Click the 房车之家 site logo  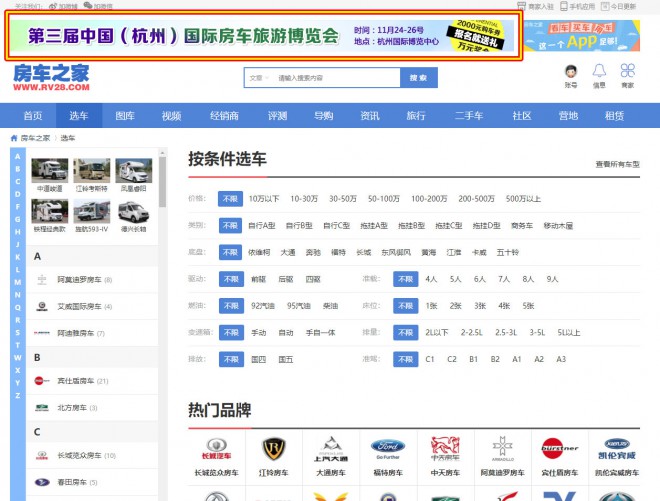point(51,77)
